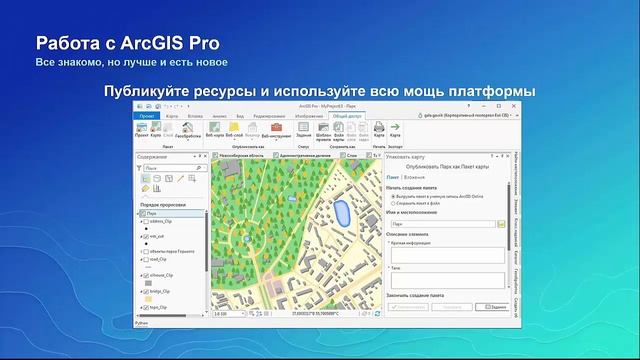Open the Веб-инструмент dropdown arrow
This screenshot has height=360, width=640.
pyautogui.click(x=276, y=140)
